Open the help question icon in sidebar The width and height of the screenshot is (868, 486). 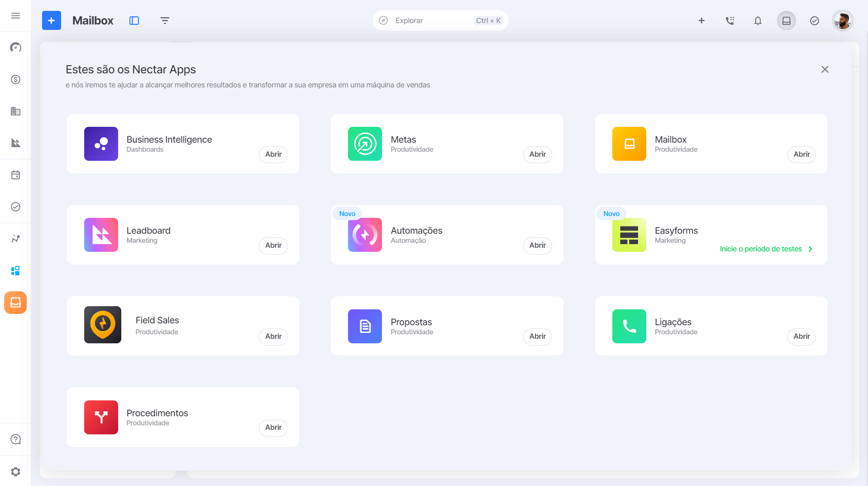point(15,439)
